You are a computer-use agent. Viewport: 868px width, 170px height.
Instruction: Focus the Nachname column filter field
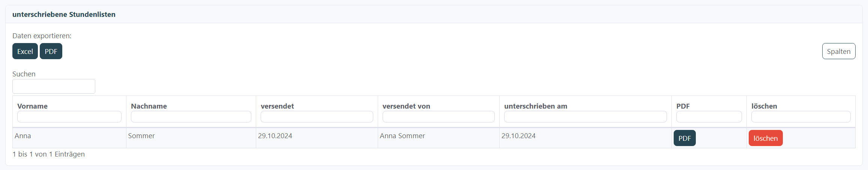tap(191, 116)
